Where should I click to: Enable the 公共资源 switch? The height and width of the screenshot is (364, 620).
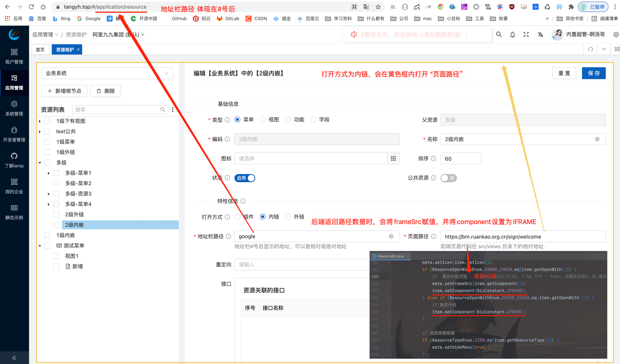(448, 178)
